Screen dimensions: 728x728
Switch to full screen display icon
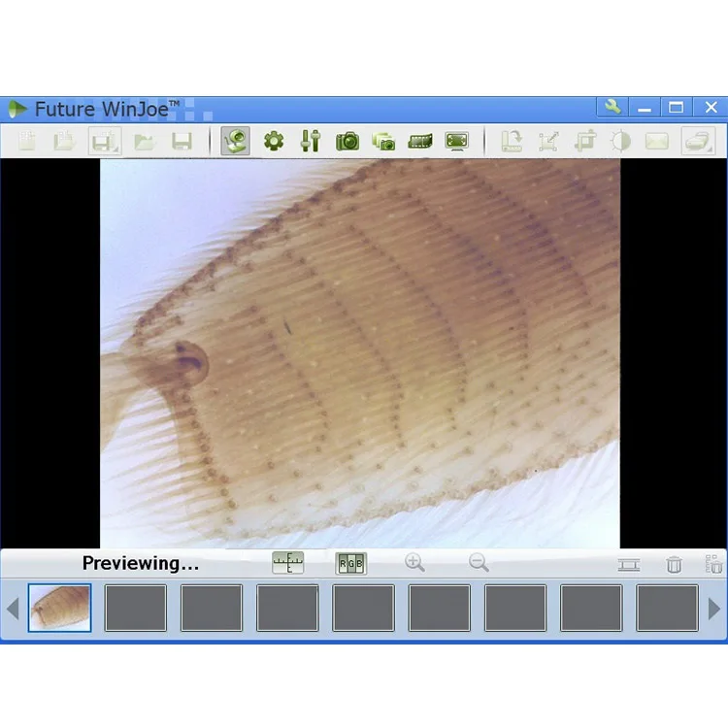point(456,141)
